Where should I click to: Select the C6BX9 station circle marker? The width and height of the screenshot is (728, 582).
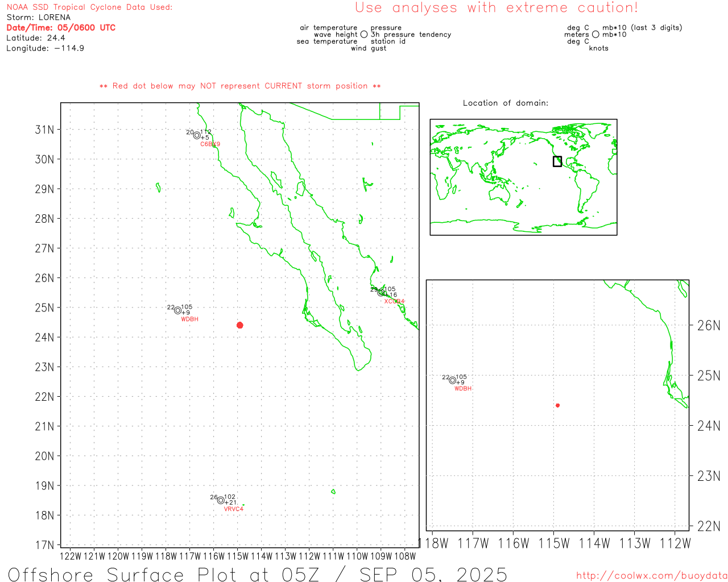[197, 135]
